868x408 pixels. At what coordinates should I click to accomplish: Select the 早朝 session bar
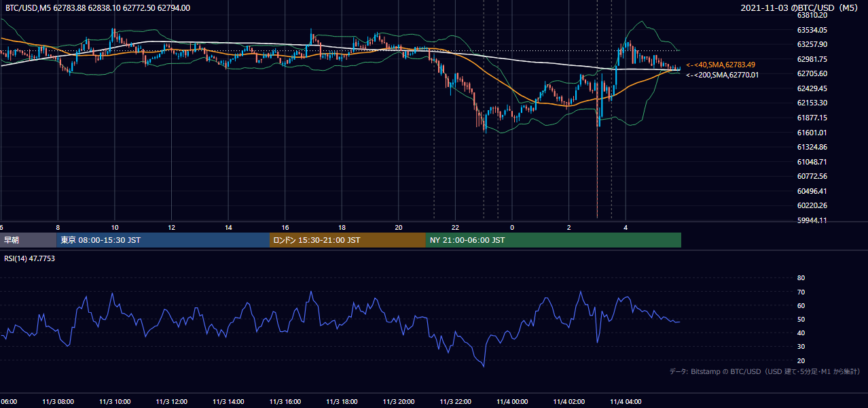tap(28, 240)
